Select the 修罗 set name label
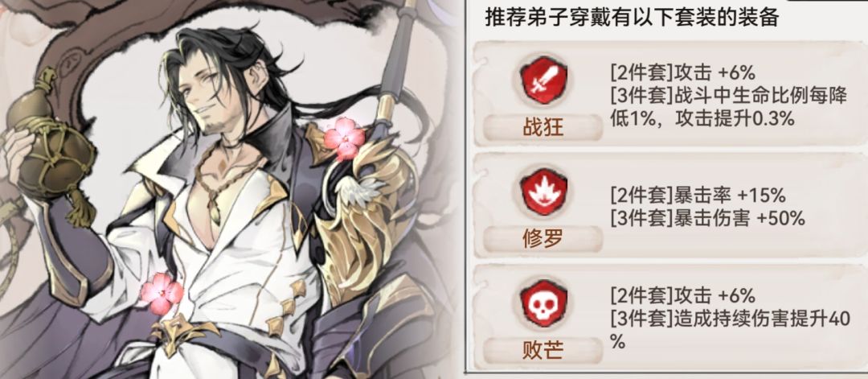This screenshot has width=868, height=379. click(542, 239)
